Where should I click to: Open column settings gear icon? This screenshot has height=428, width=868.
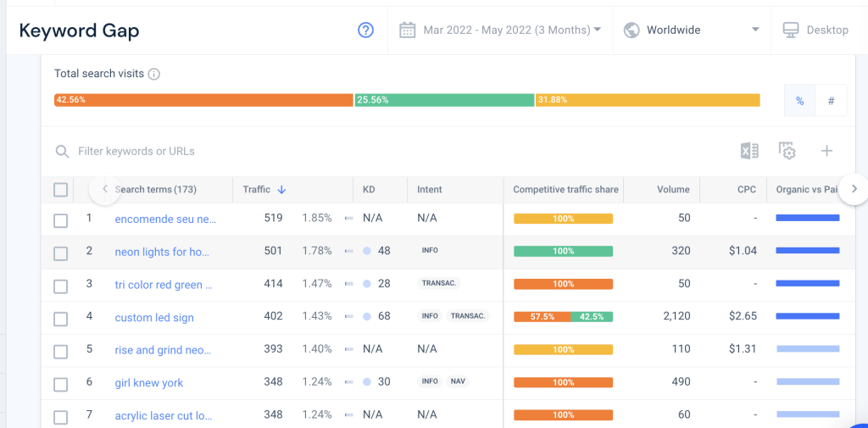click(787, 151)
